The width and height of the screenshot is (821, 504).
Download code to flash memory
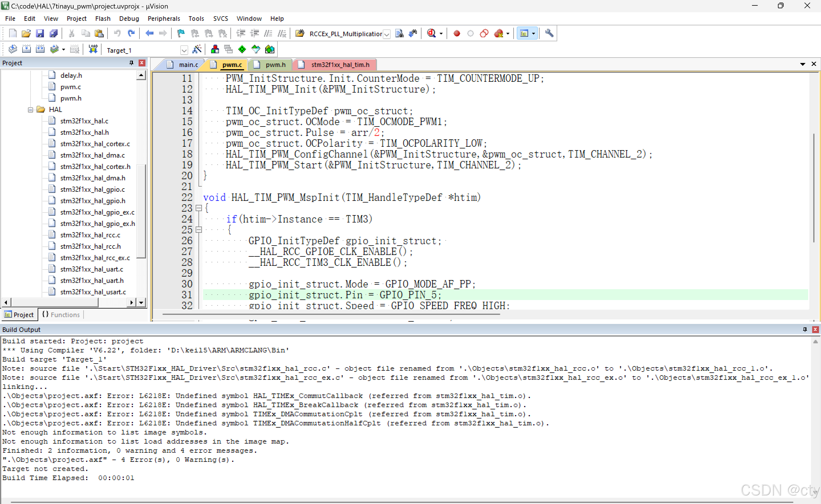(x=93, y=49)
